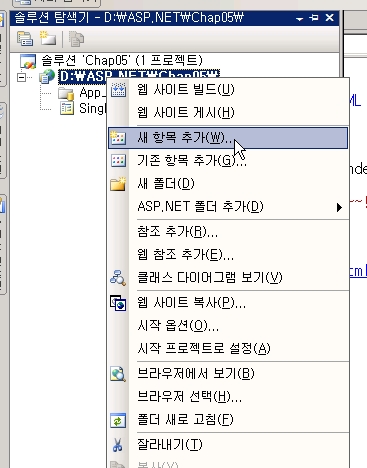This screenshot has height=468, width=367.
Task: Click the new folder menu icon
Action: click(118, 184)
